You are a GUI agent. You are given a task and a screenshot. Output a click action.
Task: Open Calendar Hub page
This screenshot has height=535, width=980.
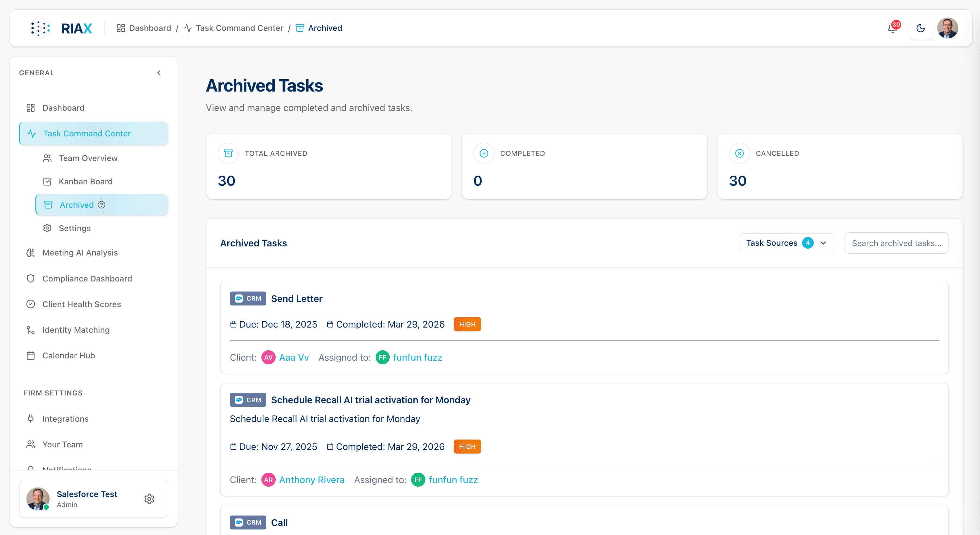pos(94,355)
